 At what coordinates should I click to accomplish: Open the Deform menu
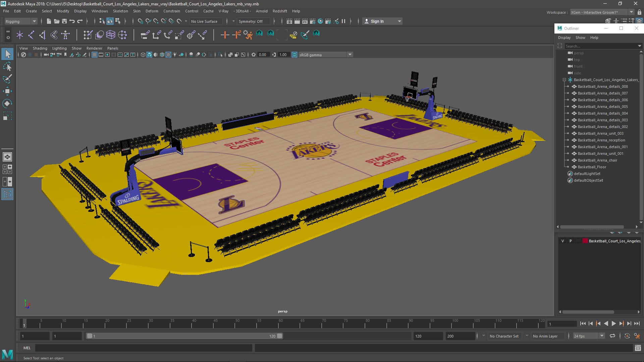tap(152, 11)
